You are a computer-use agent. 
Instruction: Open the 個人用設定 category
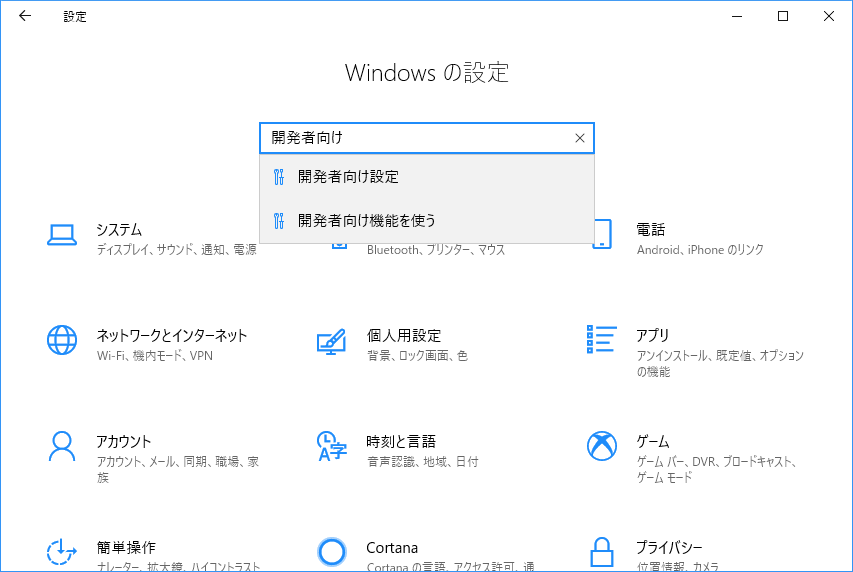pyautogui.click(x=404, y=336)
